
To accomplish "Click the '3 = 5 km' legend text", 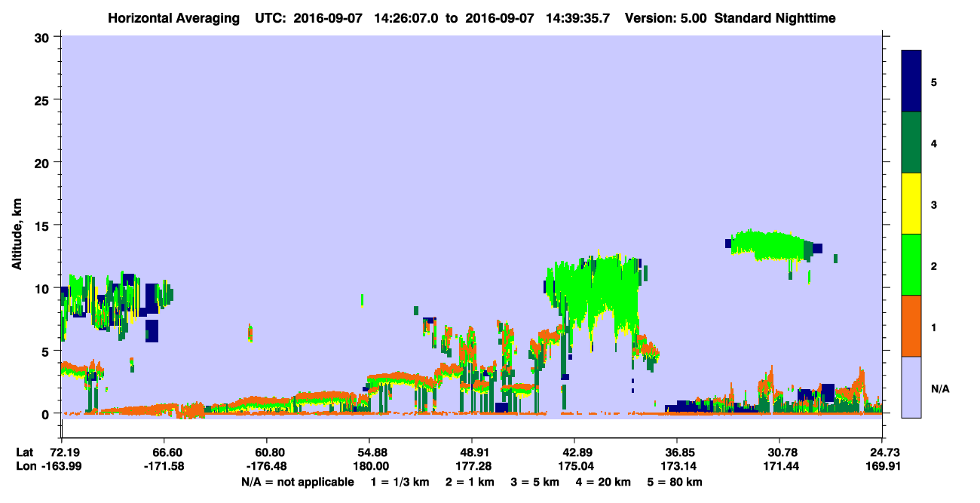I will pyautogui.click(x=534, y=482).
